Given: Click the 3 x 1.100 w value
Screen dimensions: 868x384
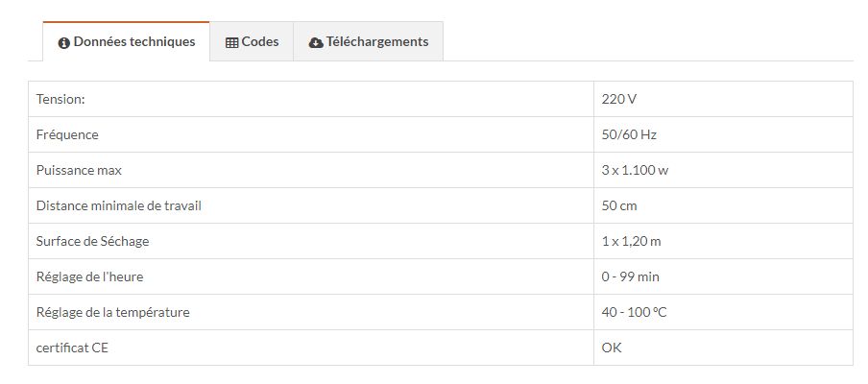Looking at the screenshot, I should point(635,170).
